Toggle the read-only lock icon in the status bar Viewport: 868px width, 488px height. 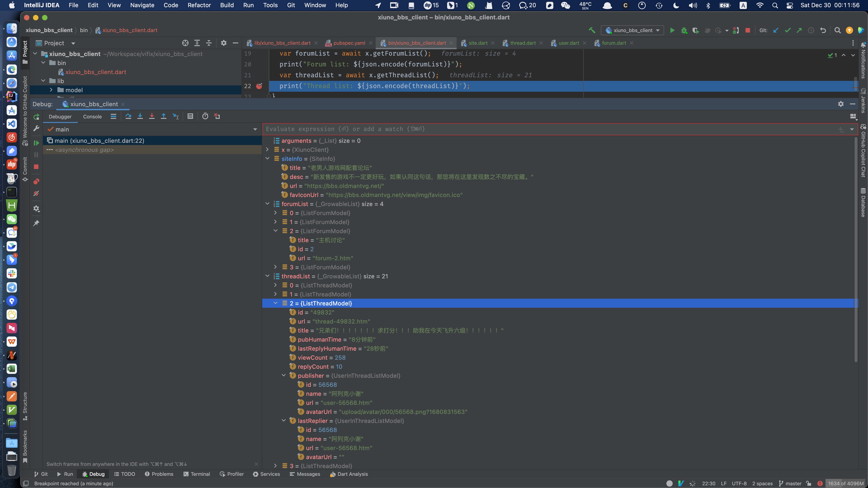(809, 483)
